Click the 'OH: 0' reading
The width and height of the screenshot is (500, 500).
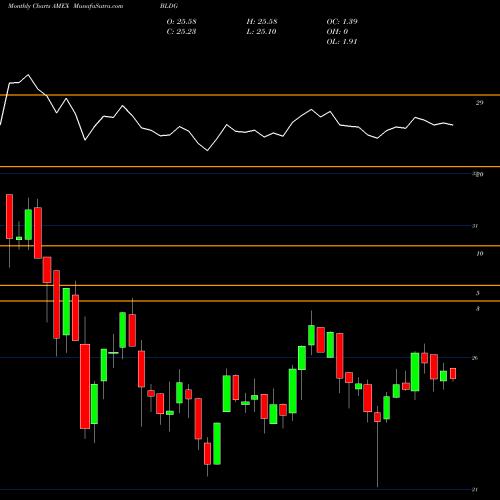click(337, 32)
